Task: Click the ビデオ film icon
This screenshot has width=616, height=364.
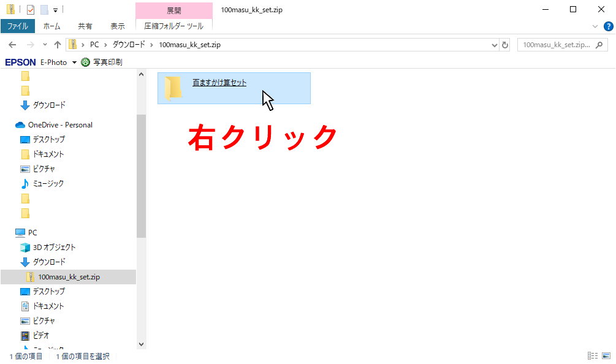Action: [x=25, y=336]
